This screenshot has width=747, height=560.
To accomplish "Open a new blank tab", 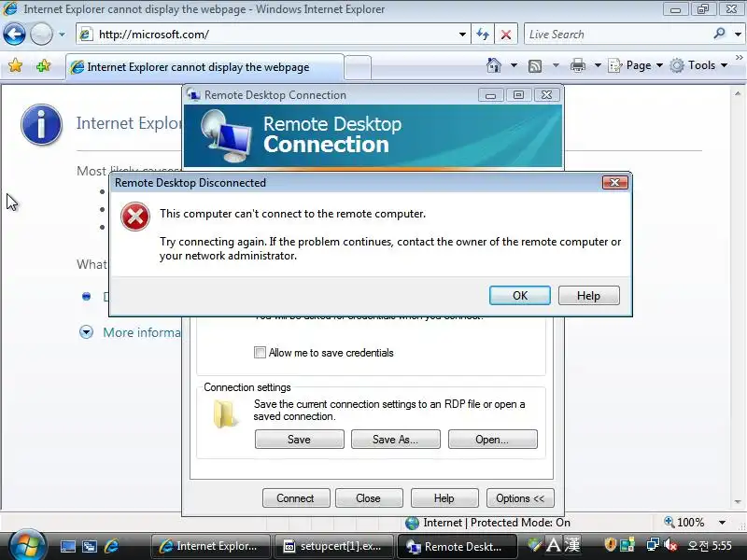I will 358,67.
